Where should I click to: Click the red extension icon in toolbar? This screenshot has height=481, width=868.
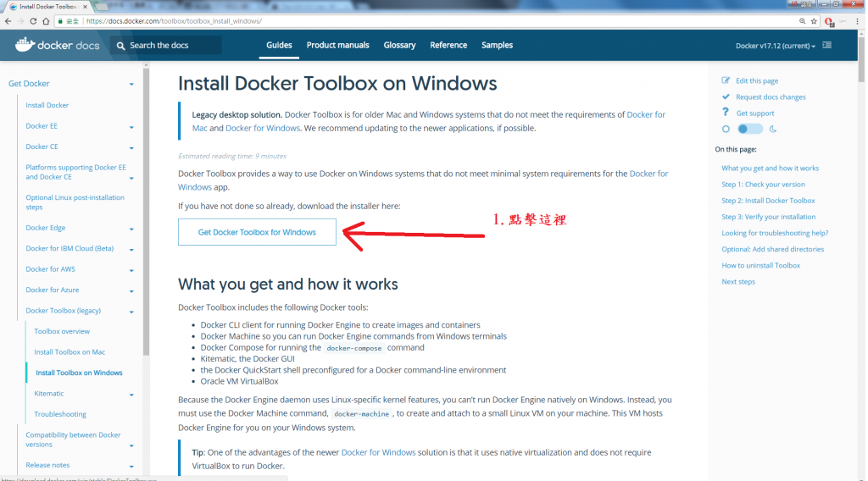tap(829, 21)
